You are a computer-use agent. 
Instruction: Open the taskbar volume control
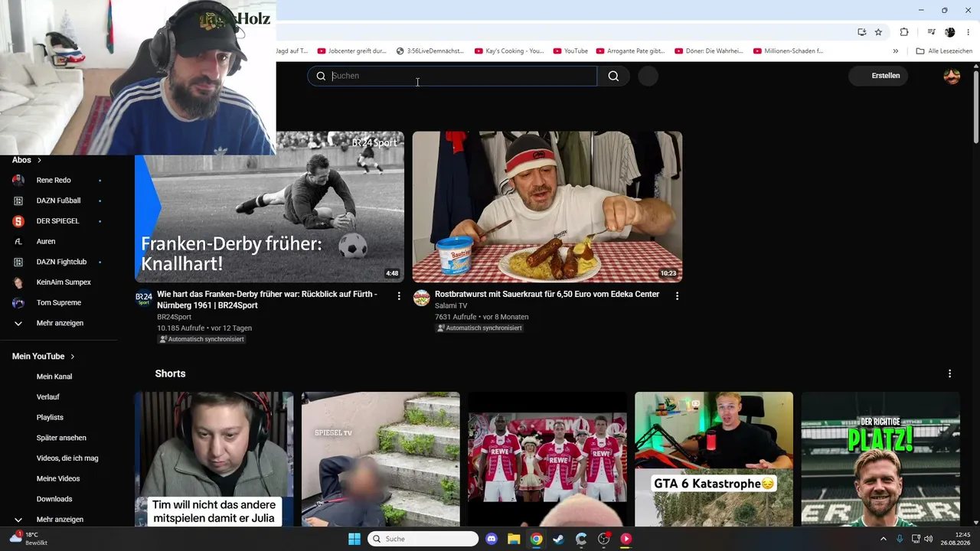(x=928, y=539)
